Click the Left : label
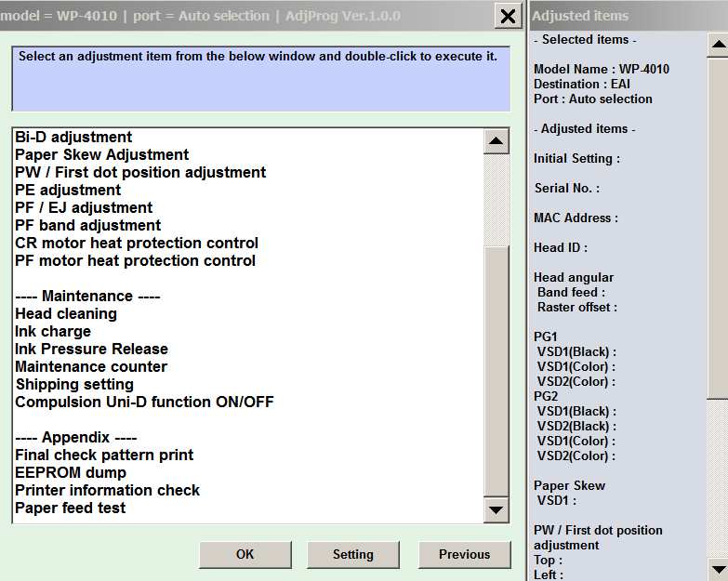 [x=549, y=574]
